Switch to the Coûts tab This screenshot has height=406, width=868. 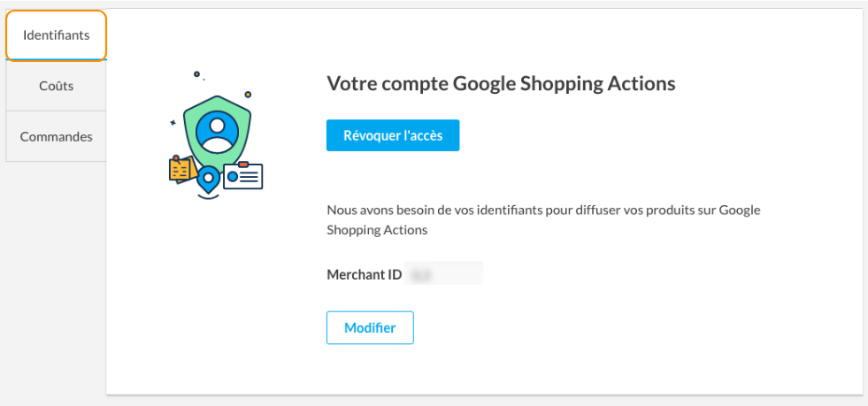57,86
